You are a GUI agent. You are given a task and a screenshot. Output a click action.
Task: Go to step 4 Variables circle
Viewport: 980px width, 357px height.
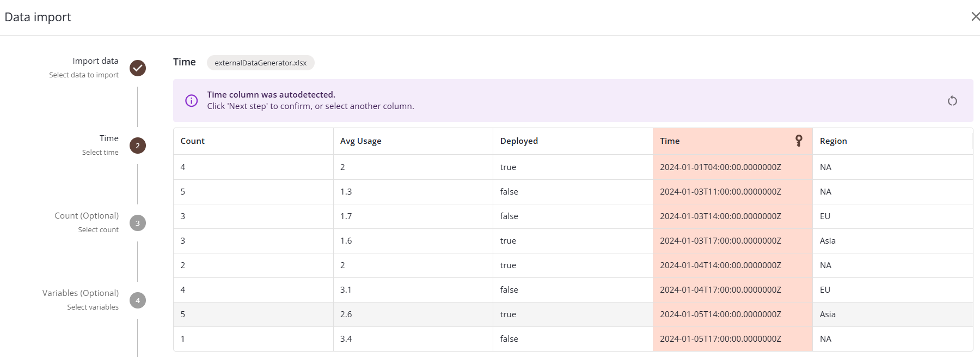tap(138, 300)
